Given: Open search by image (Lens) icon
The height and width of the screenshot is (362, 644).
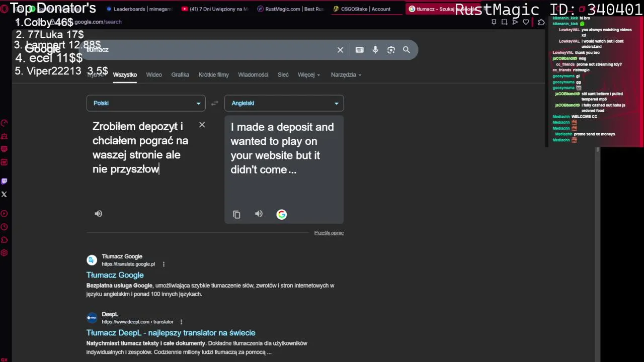Looking at the screenshot, I should [x=391, y=50].
